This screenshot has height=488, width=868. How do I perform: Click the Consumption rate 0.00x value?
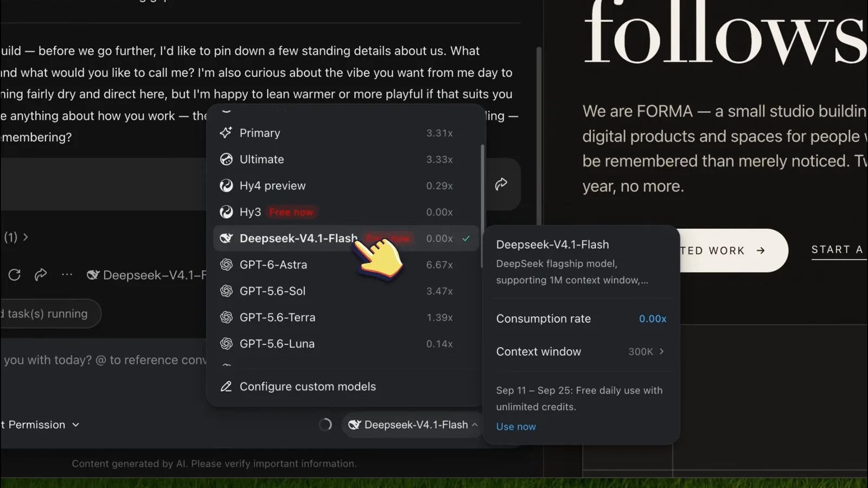tap(653, 319)
